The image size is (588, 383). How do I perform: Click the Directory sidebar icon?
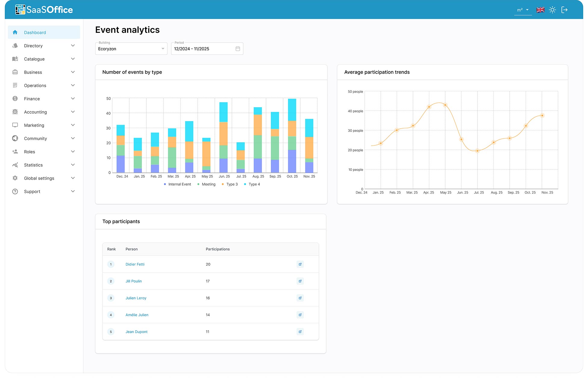pyautogui.click(x=15, y=45)
